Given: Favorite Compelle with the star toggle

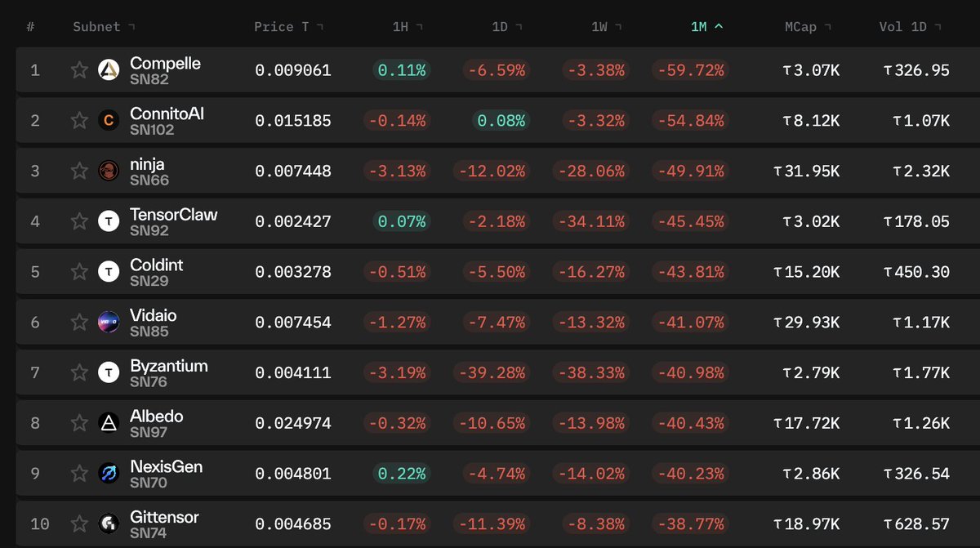Looking at the screenshot, I should tap(79, 70).
